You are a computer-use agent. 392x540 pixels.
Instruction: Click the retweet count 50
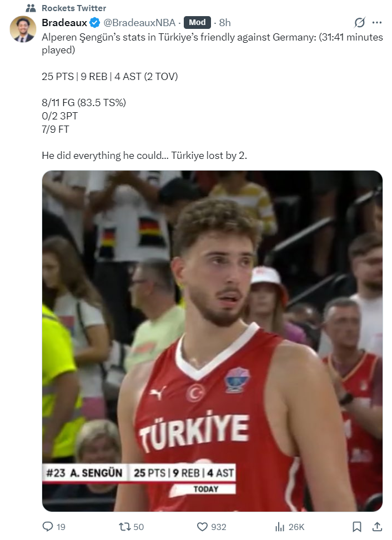138,527
